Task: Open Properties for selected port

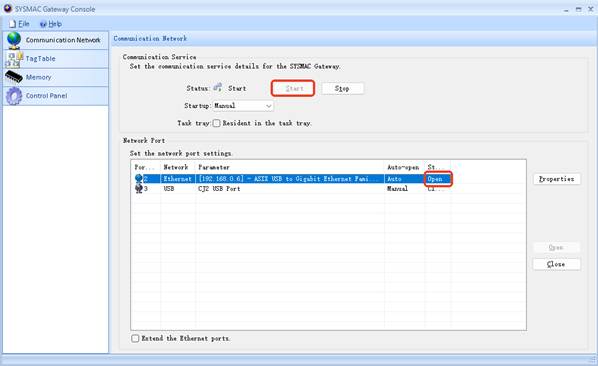Action: coord(556,179)
